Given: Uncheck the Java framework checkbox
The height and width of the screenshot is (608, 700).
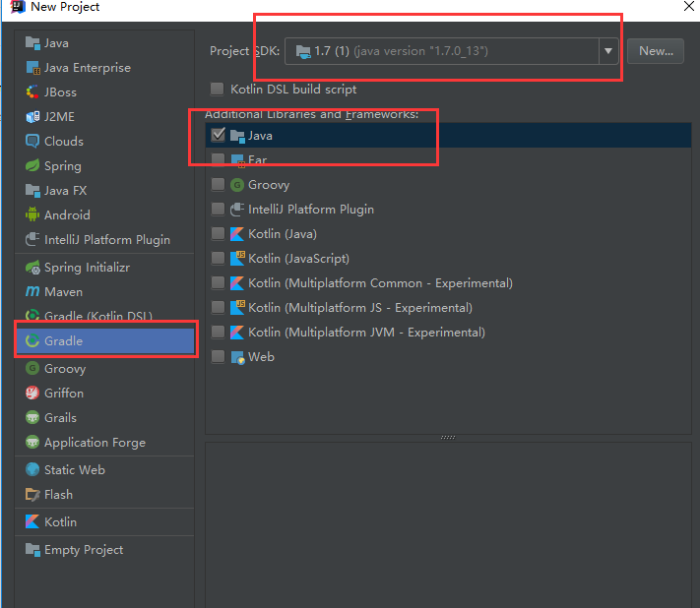Looking at the screenshot, I should [x=218, y=135].
